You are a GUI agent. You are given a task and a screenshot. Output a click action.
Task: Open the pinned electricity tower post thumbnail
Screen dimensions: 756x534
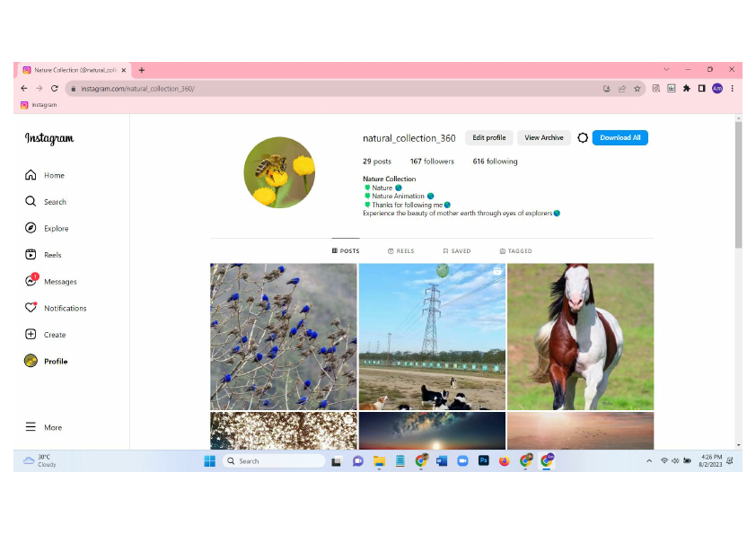click(432, 337)
